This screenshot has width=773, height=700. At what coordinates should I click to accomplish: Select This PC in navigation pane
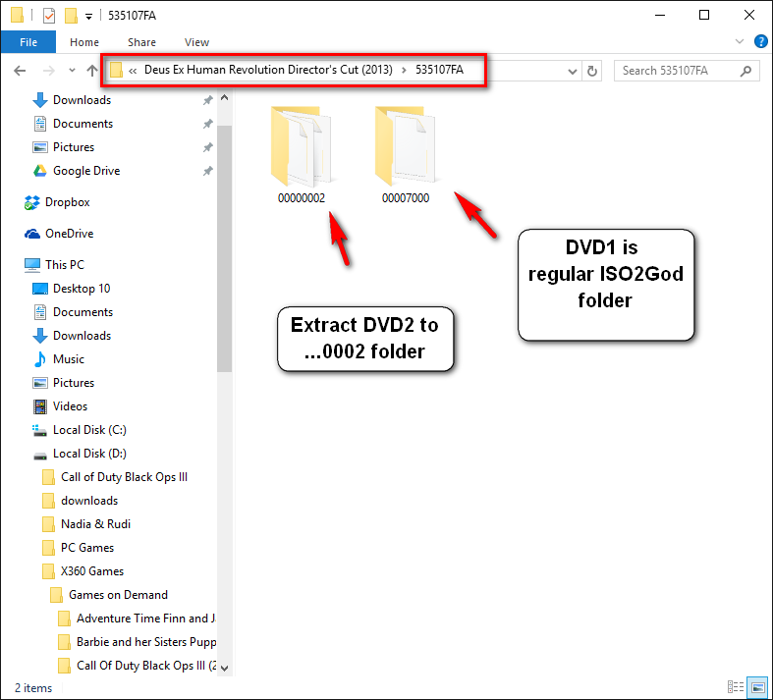pyautogui.click(x=65, y=265)
